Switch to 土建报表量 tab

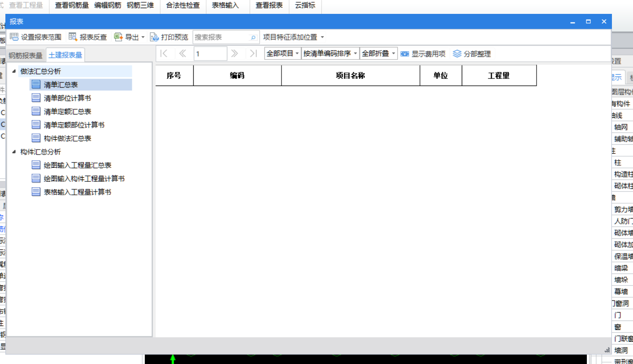[65, 55]
